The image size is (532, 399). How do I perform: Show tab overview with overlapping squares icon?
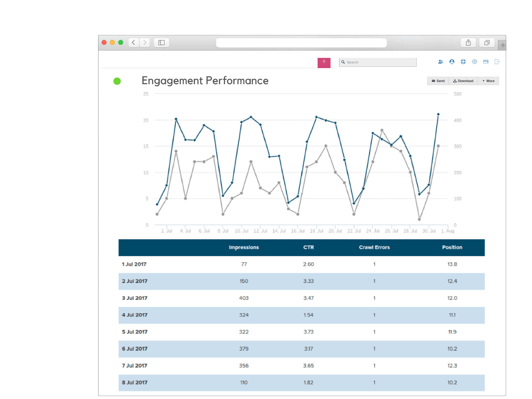[487, 42]
